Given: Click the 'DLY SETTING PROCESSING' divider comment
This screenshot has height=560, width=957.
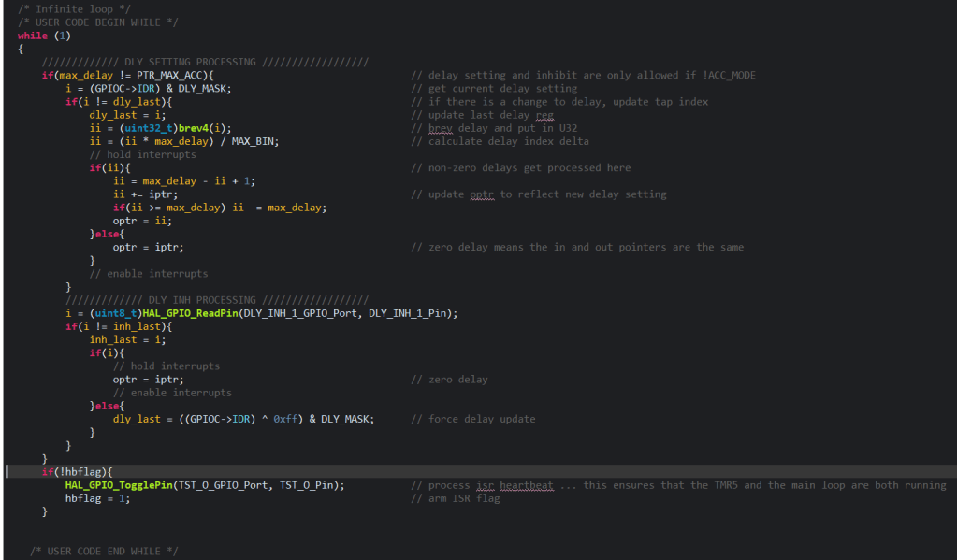Looking at the screenshot, I should (205, 63).
